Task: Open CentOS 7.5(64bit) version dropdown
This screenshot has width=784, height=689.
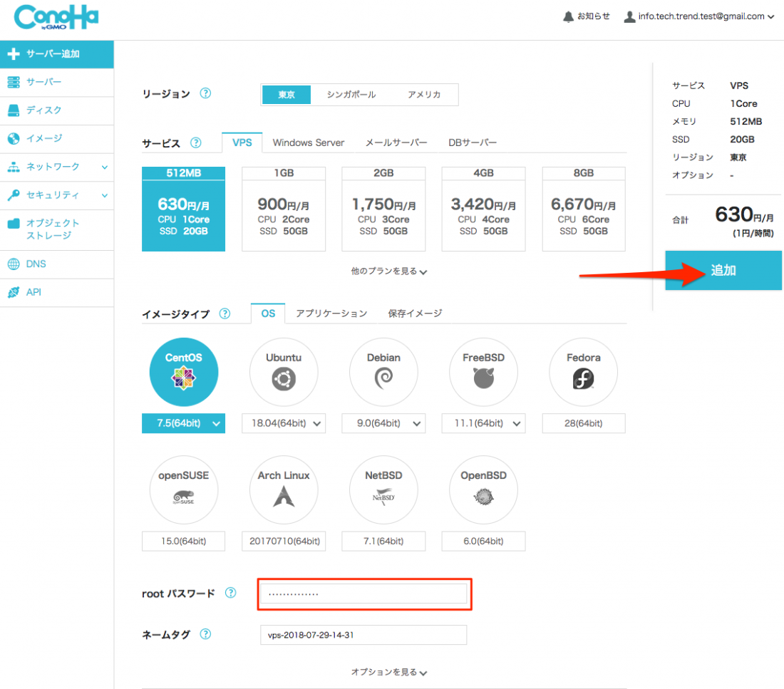Action: coord(183,423)
